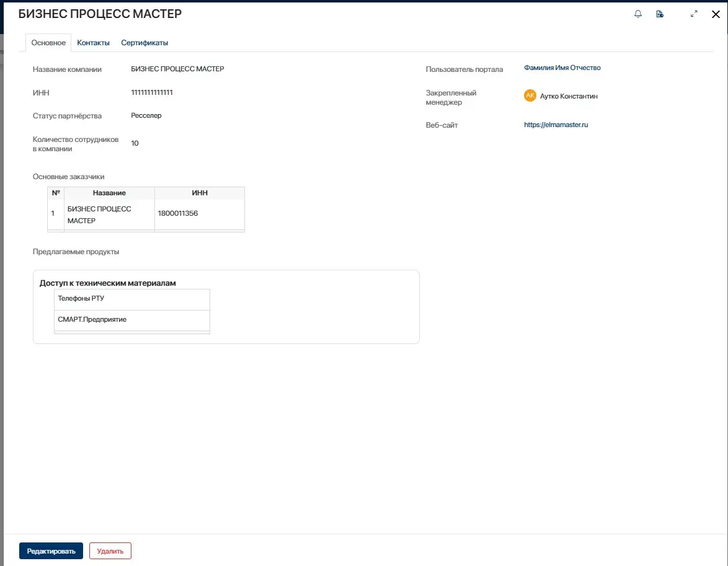Expand the card to full screen
Screen dimensions: 728x566
[694, 14]
